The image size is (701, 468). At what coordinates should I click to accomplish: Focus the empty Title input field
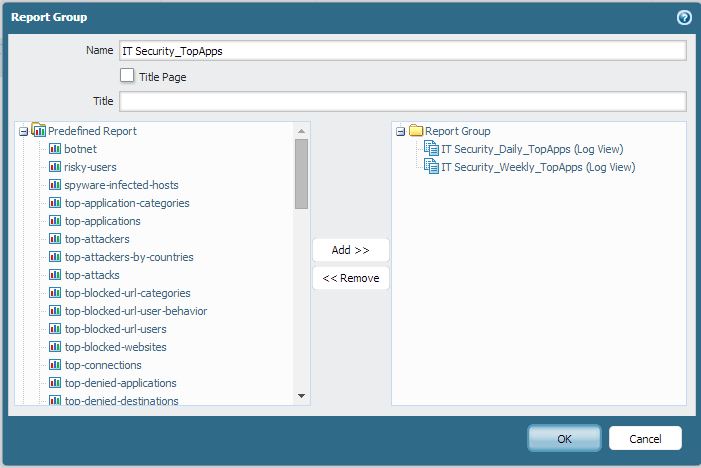pos(402,101)
